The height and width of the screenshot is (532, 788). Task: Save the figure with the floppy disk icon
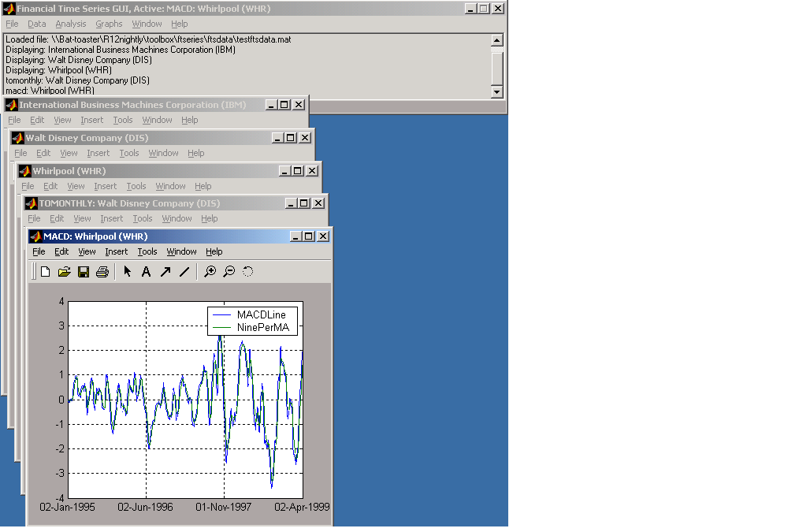pos(84,272)
